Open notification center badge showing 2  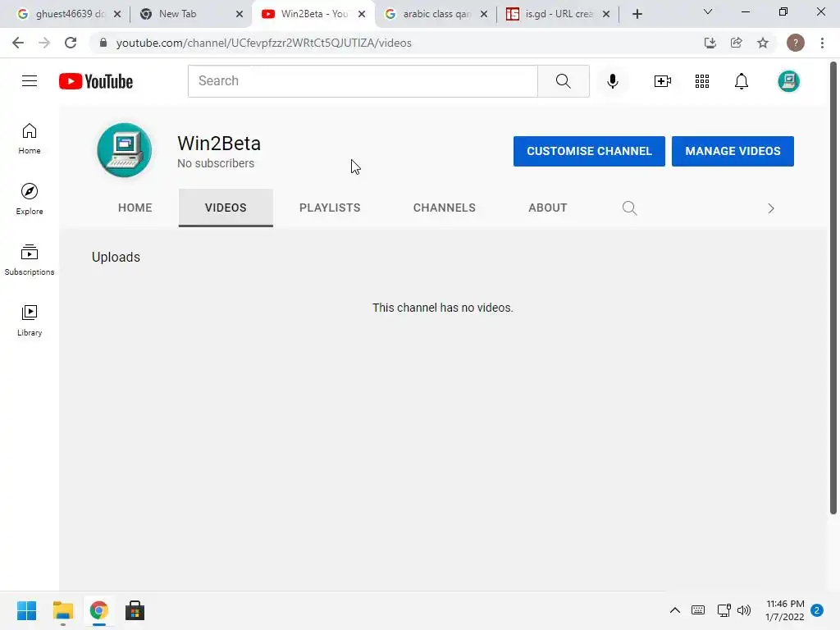pos(817,610)
